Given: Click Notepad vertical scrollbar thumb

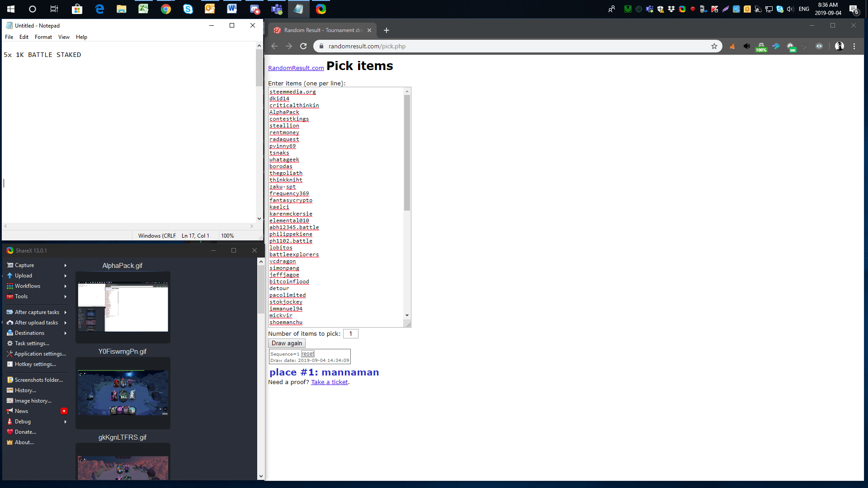Looking at the screenshot, I should coord(259,68).
